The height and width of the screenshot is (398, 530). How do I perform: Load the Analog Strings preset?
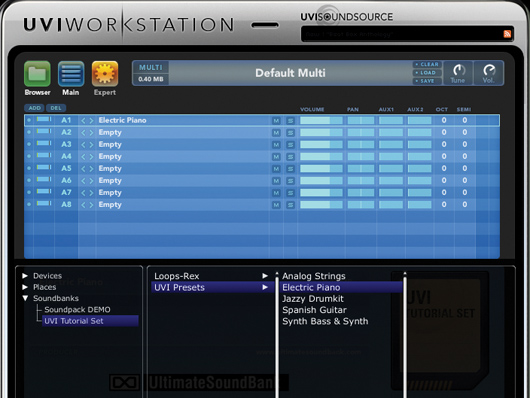click(314, 276)
